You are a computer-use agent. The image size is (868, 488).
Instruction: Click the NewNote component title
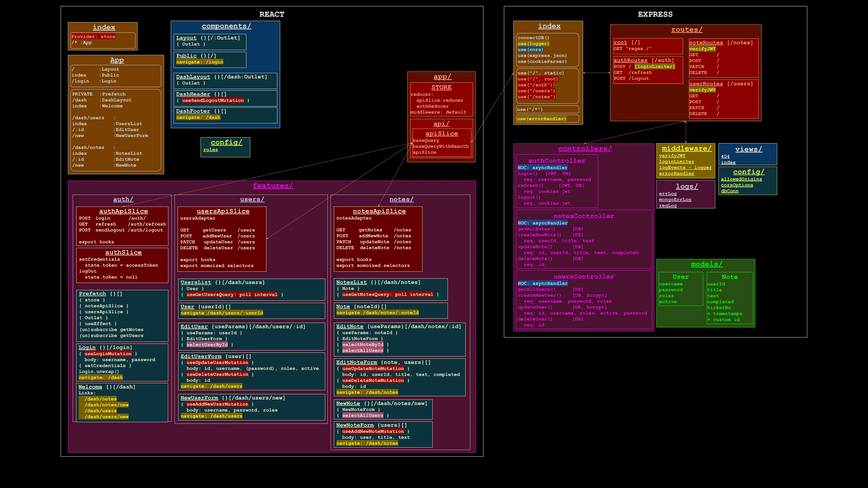pos(348,403)
